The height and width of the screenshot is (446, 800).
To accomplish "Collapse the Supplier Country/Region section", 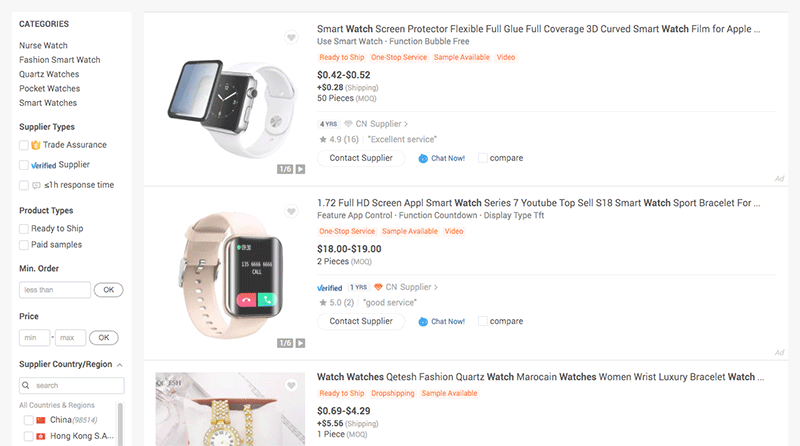I will pos(120,365).
